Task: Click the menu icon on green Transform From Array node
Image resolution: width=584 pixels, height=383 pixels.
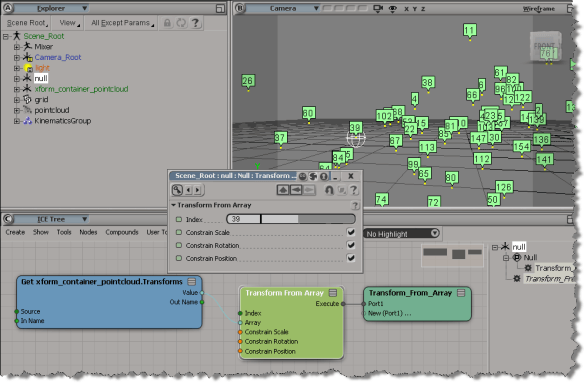Action: [x=333, y=293]
